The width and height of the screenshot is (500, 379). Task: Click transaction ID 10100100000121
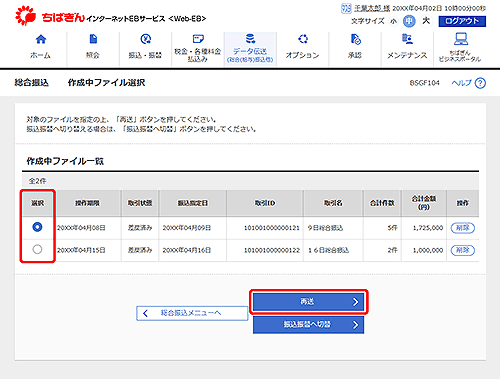coord(272,228)
